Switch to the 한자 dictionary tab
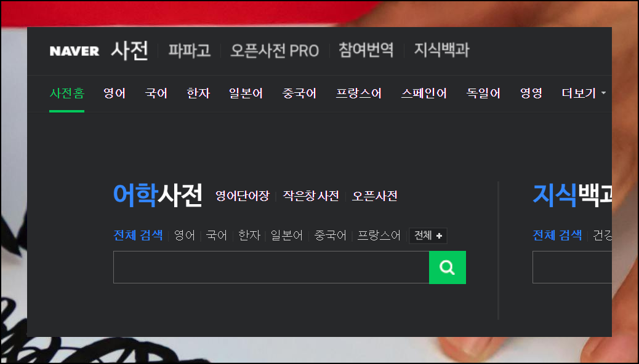 coord(198,93)
